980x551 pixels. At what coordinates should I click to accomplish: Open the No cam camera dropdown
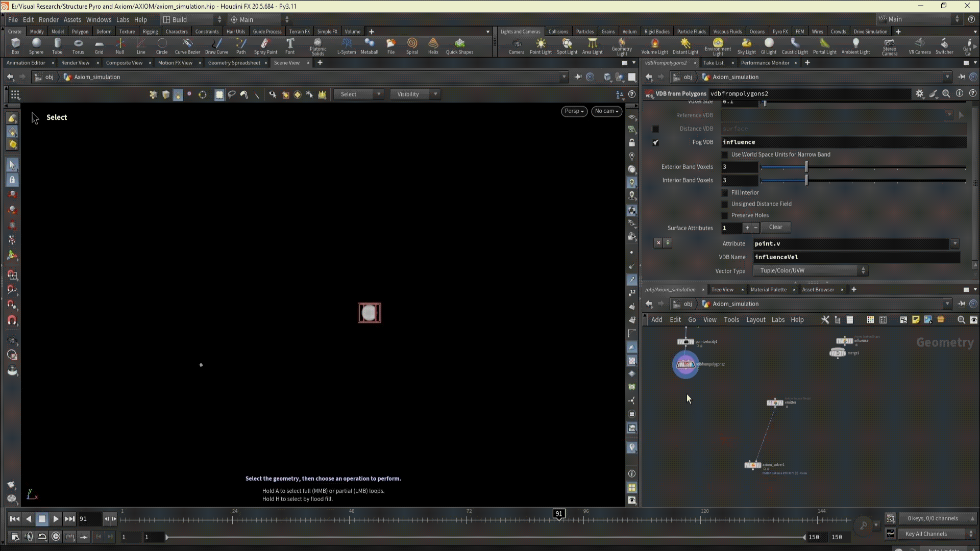(606, 111)
